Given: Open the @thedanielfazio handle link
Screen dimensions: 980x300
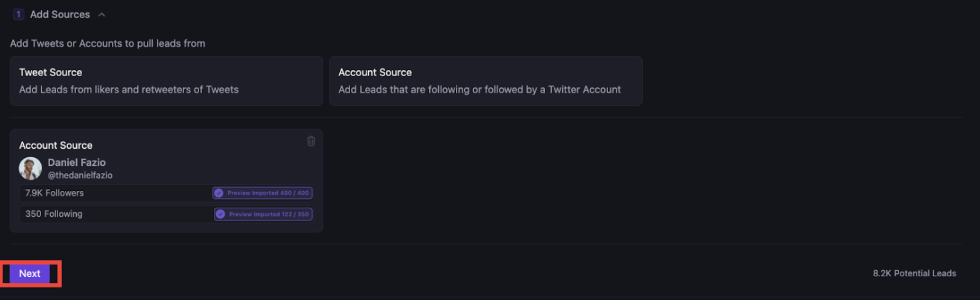Looking at the screenshot, I should coord(80,175).
